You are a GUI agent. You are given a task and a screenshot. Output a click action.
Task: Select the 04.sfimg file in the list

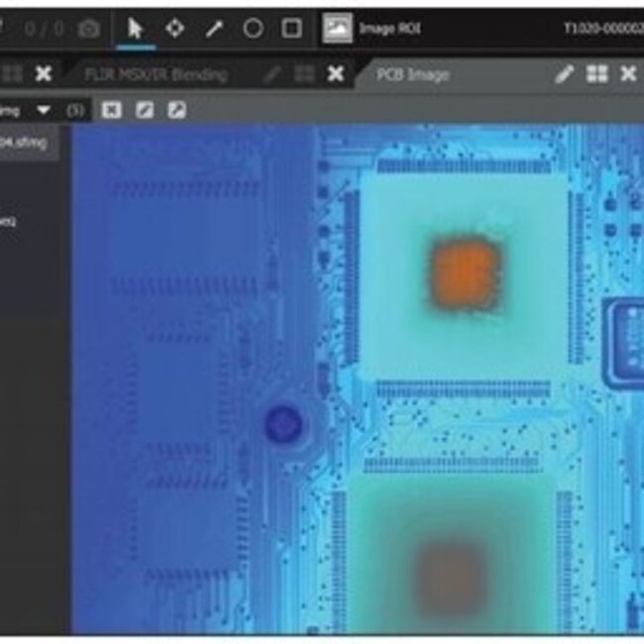30,143
